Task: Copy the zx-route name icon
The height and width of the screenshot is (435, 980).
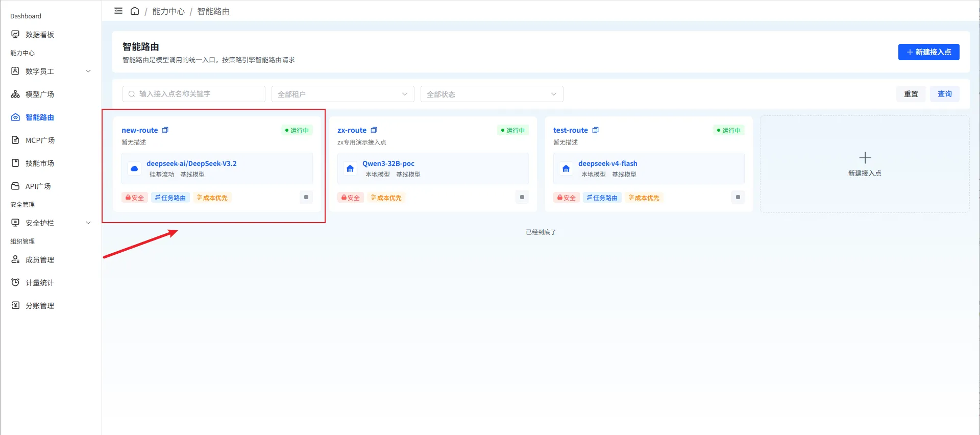Action: tap(374, 130)
